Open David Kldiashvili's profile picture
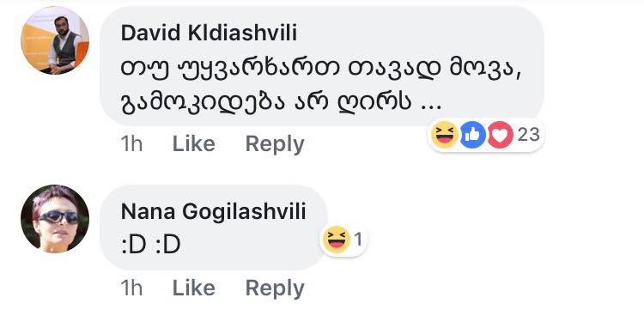This screenshot has height=322, width=644. coord(55,40)
